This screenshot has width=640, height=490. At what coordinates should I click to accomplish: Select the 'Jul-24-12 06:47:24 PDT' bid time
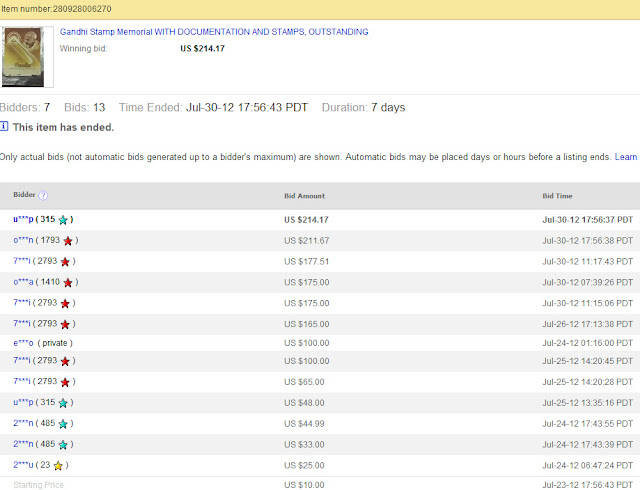pyautogui.click(x=587, y=465)
